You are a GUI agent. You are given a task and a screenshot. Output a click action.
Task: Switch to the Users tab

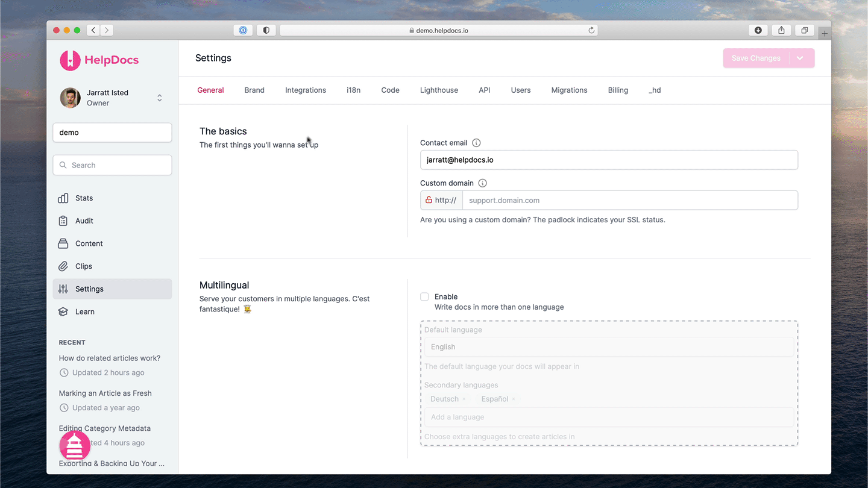(521, 90)
